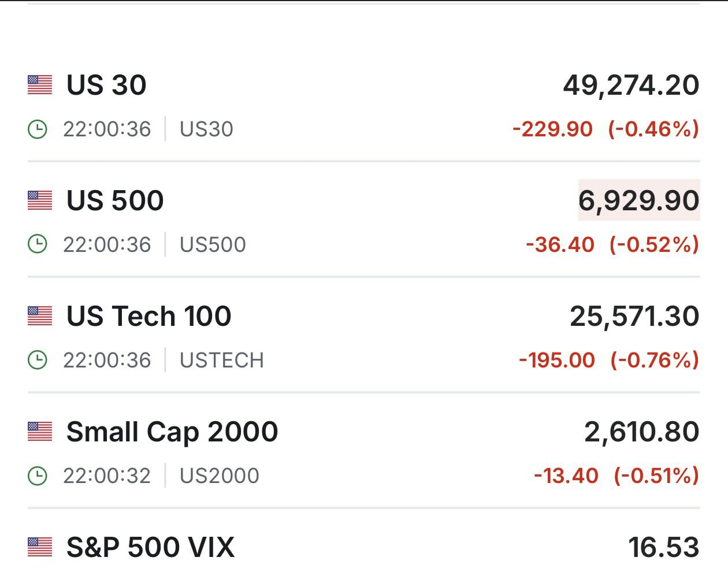
Task: Open the US 500 index
Action: tap(115, 200)
